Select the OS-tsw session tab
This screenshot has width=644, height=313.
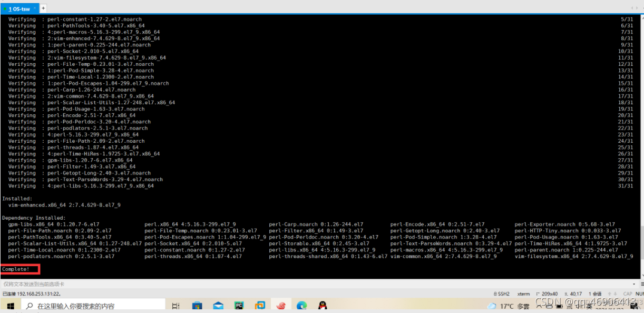18,8
